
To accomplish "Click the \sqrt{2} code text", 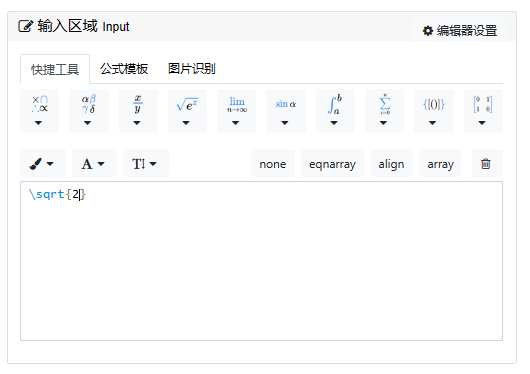I will [x=57, y=194].
